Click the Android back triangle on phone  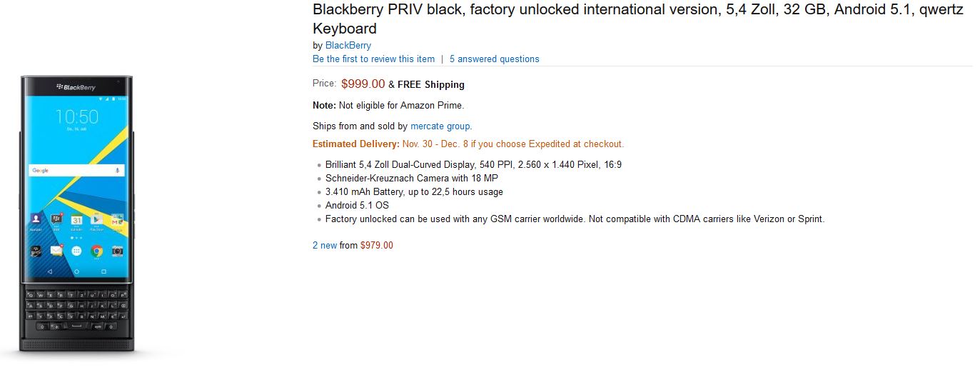50,271
